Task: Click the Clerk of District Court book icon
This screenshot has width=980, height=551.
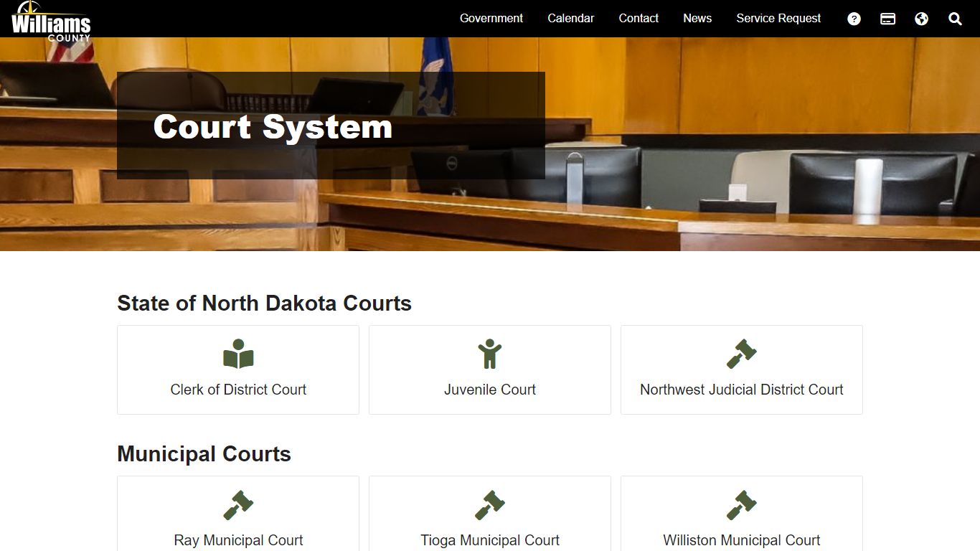Action: coord(238,354)
